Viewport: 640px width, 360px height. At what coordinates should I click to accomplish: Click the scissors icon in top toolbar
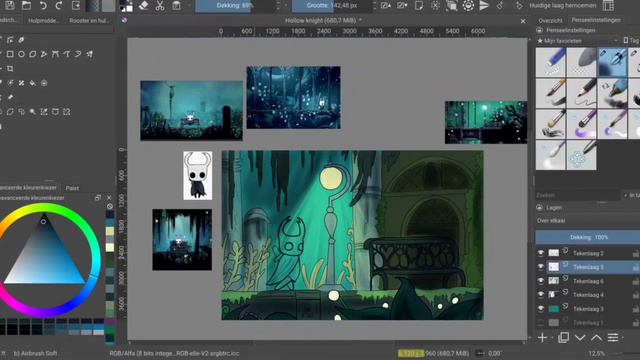pos(160,6)
